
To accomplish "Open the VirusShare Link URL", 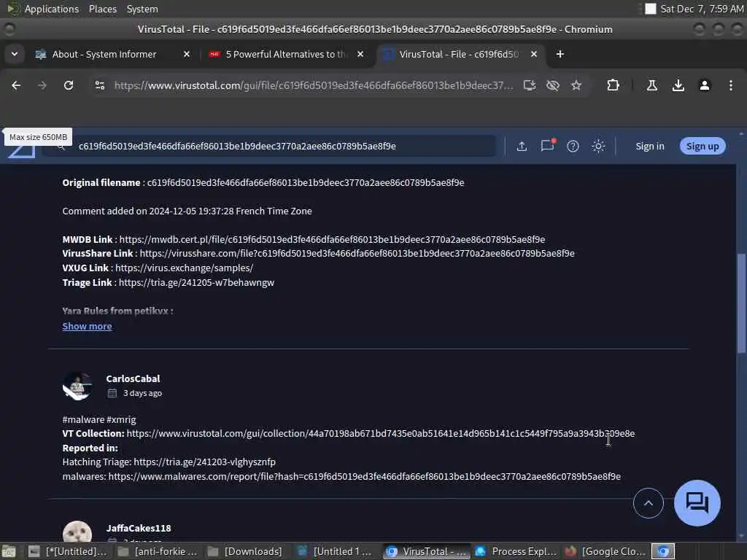I will 357,253.
